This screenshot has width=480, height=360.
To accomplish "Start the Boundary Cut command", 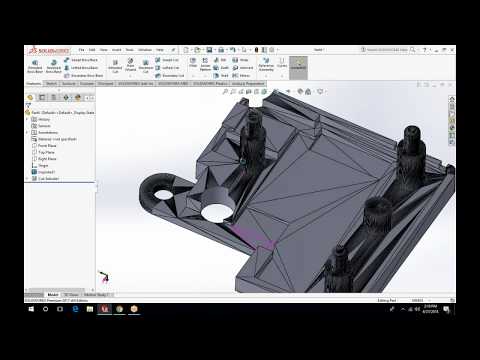I will click(x=170, y=76).
